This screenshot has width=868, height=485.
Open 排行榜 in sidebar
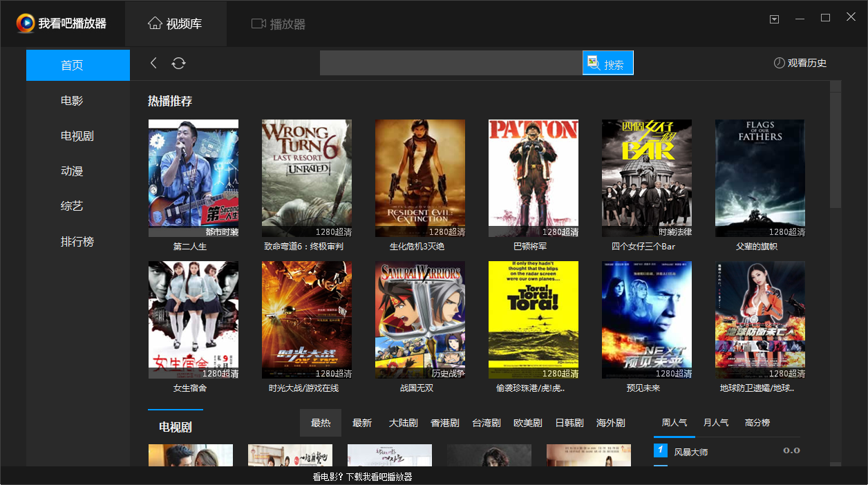point(77,242)
